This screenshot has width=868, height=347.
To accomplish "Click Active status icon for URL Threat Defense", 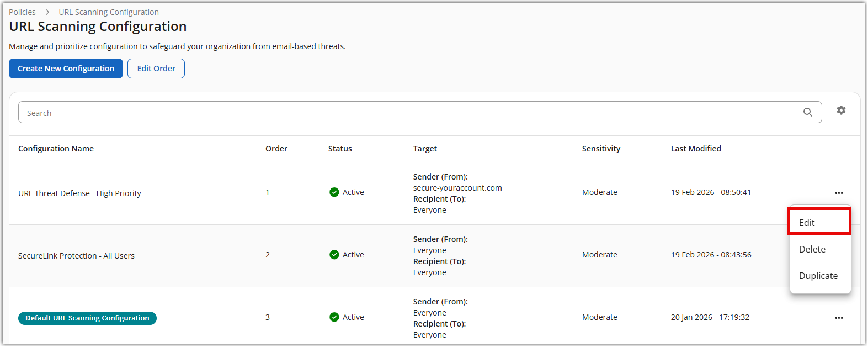I will [x=334, y=192].
